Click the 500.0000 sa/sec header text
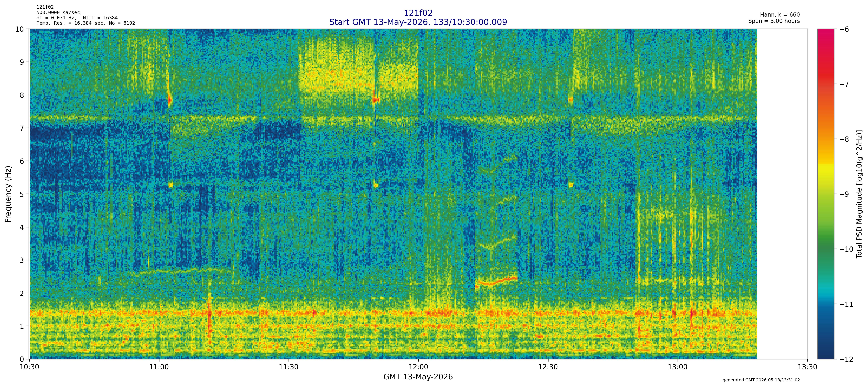The image size is (868, 387). [x=58, y=12]
